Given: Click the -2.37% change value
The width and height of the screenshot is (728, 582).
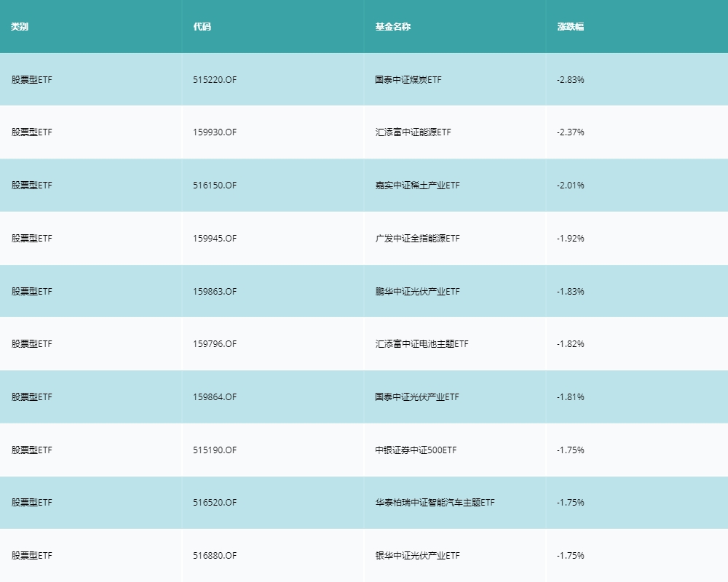Looking at the screenshot, I should 571,132.
